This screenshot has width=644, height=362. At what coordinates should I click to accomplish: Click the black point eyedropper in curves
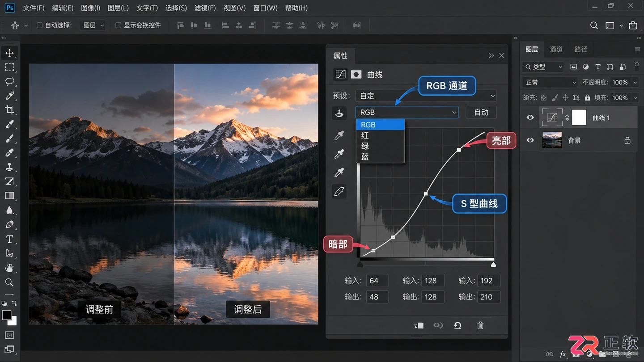[x=339, y=135]
